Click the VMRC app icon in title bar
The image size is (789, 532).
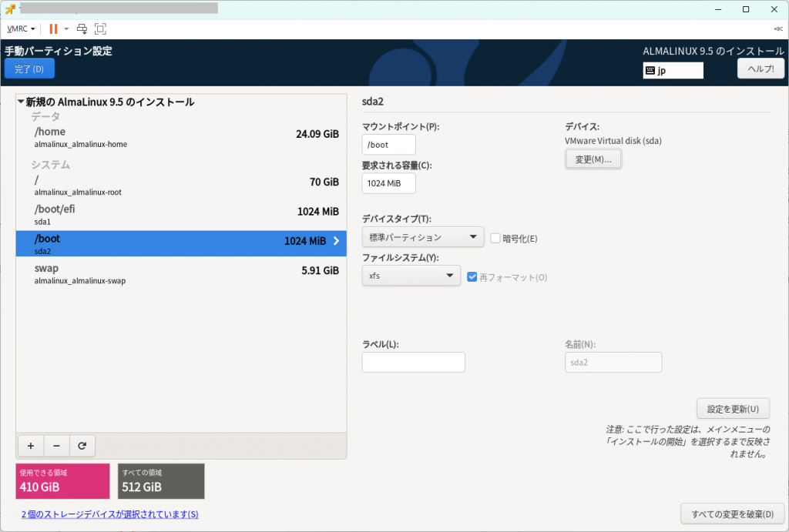10,9
